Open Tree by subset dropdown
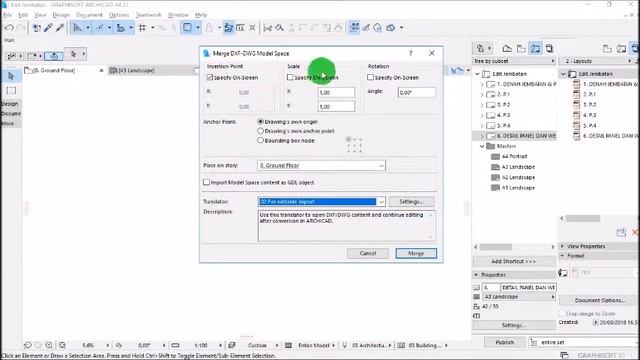Screen dimensions: 640x360 pos(514,61)
